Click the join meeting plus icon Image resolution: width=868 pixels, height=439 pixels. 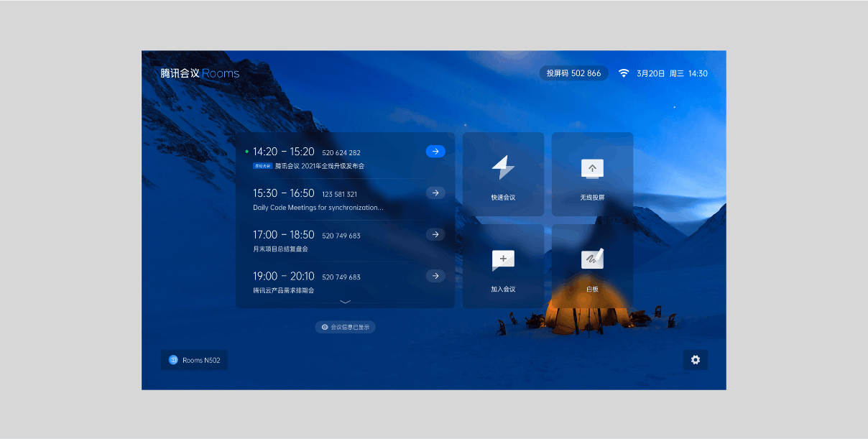[x=503, y=259]
